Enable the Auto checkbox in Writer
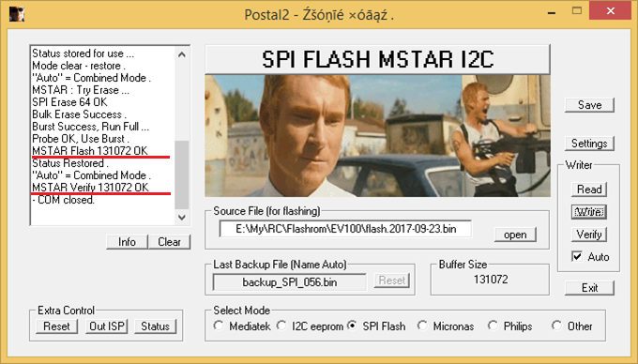 pyautogui.click(x=577, y=256)
